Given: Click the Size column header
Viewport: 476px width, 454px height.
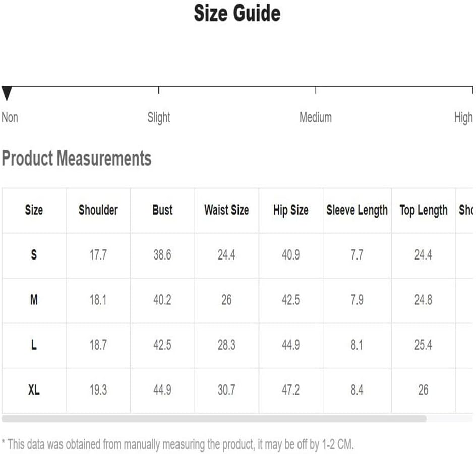Looking at the screenshot, I should (34, 210).
